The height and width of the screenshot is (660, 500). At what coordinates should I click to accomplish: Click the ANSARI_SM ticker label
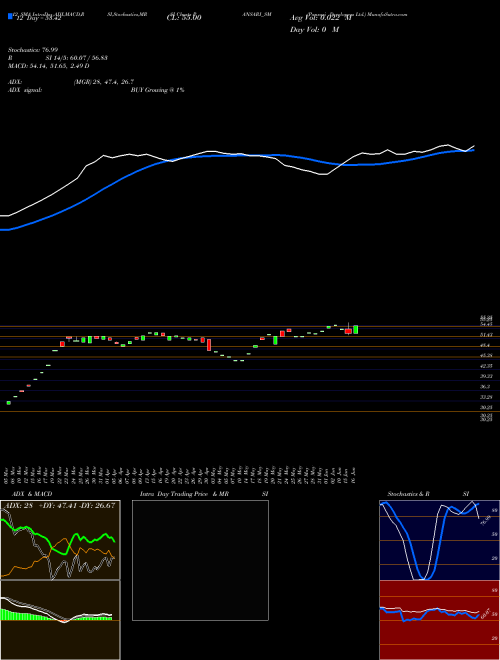pos(257,14)
